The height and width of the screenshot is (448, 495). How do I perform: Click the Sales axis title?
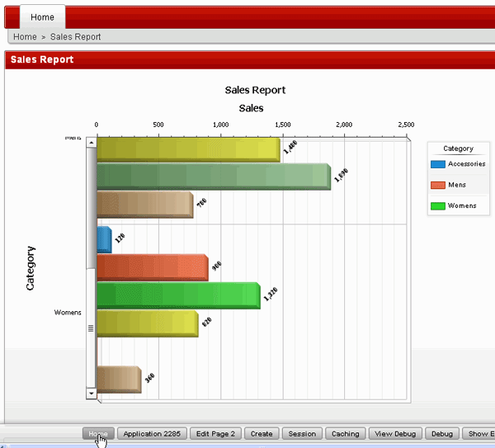tap(251, 108)
